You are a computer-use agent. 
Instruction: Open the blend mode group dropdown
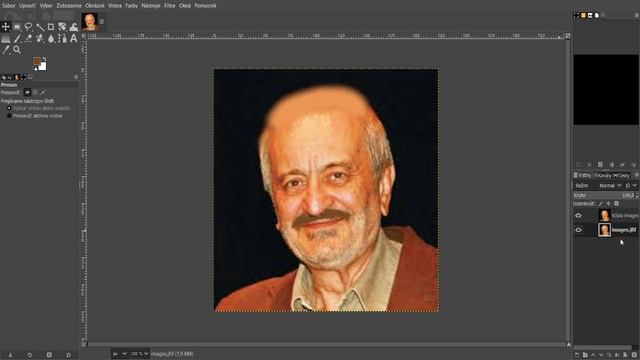pos(631,186)
